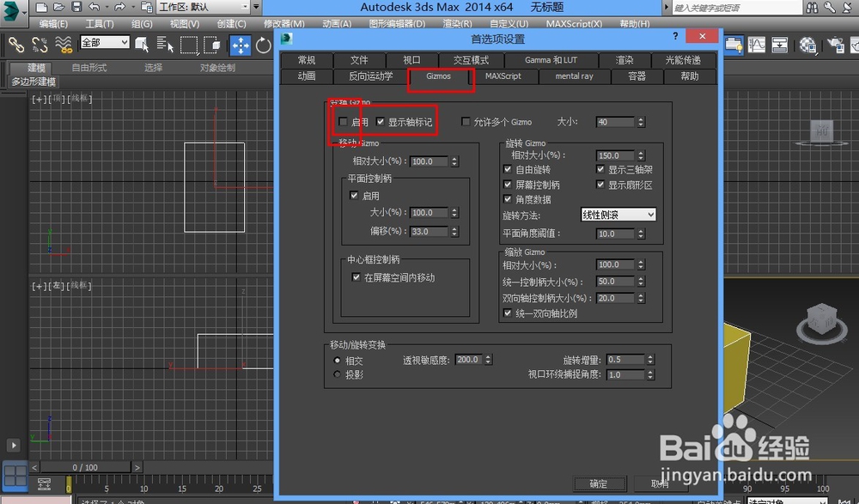The height and width of the screenshot is (504, 859).
Task: Toggle 显示轴标记 checkbox
Action: 381,122
